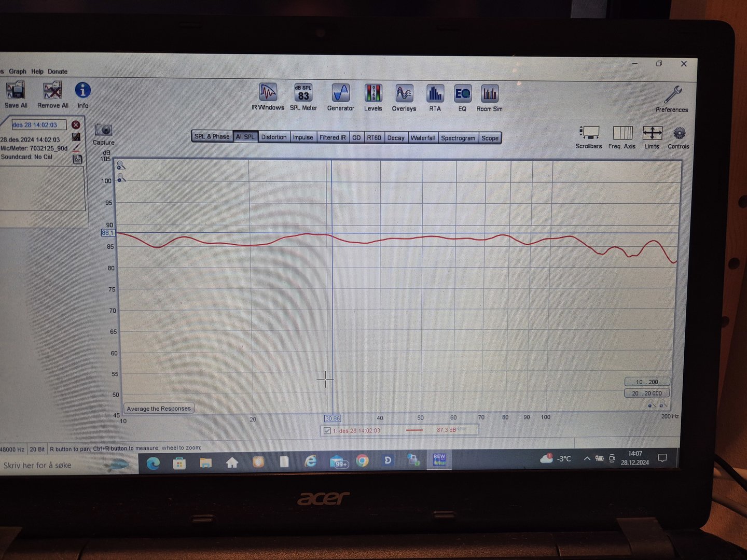The height and width of the screenshot is (560, 747).
Task: Switch to the Decay tab
Action: [x=396, y=138]
